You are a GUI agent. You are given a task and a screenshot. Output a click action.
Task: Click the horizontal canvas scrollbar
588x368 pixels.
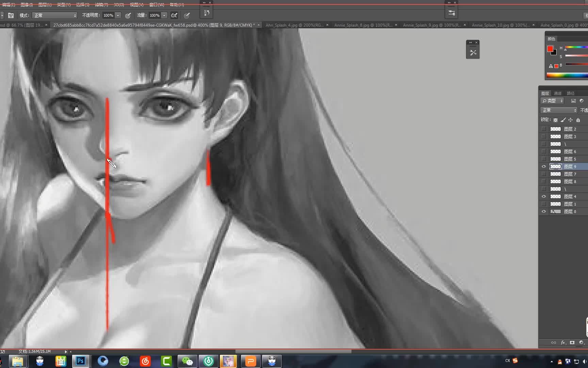click(x=293, y=351)
